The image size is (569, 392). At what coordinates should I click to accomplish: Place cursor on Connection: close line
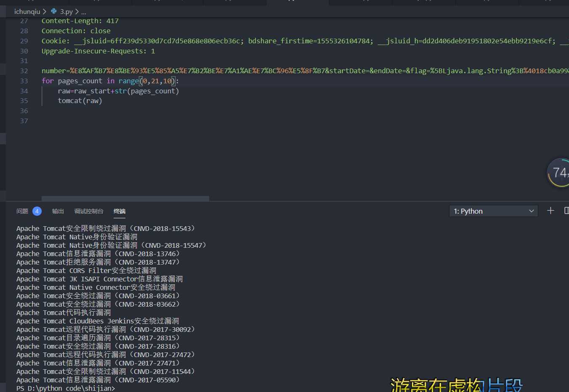coord(76,31)
